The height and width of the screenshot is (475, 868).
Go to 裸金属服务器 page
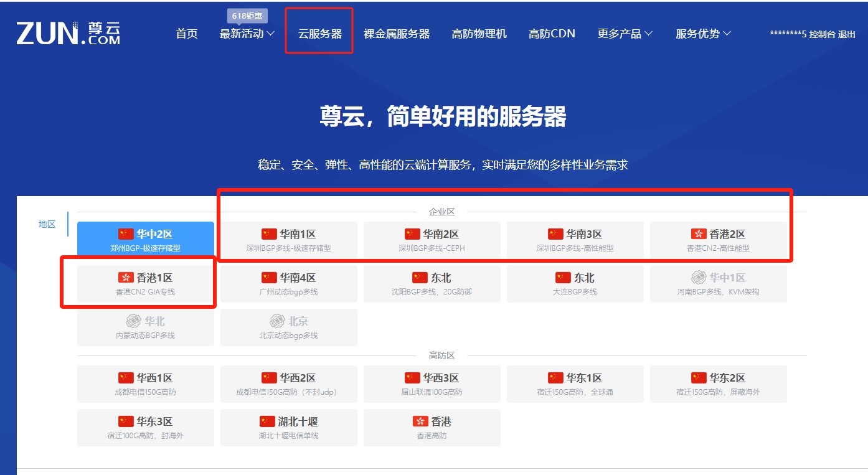(397, 34)
